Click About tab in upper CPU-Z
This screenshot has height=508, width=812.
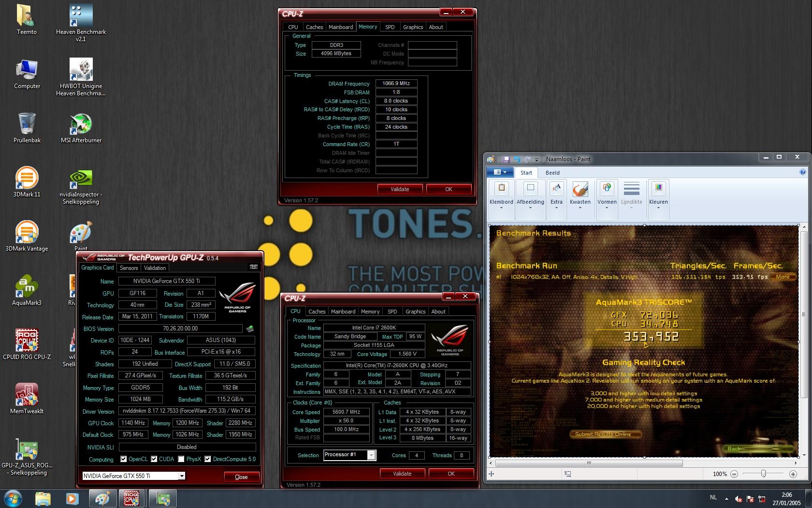point(436,27)
